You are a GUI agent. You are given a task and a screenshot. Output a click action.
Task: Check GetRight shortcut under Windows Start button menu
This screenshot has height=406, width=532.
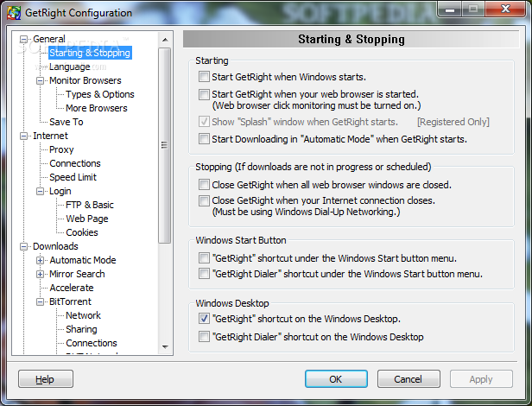[x=204, y=257]
